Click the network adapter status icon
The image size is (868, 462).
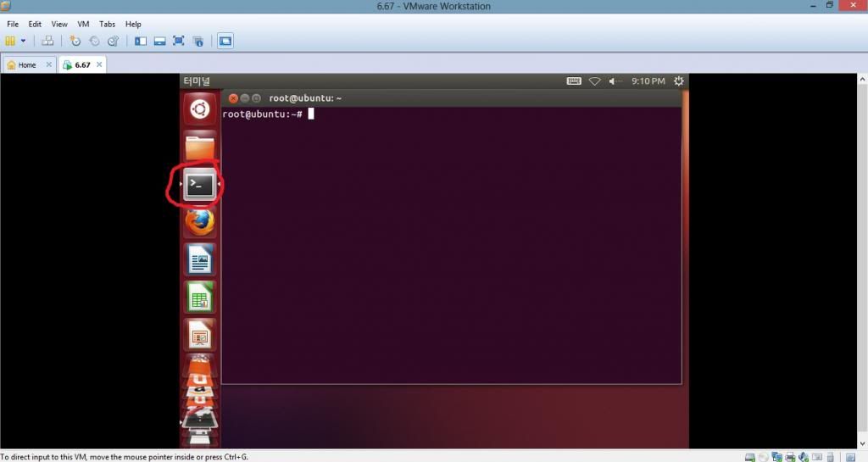[x=776, y=457]
